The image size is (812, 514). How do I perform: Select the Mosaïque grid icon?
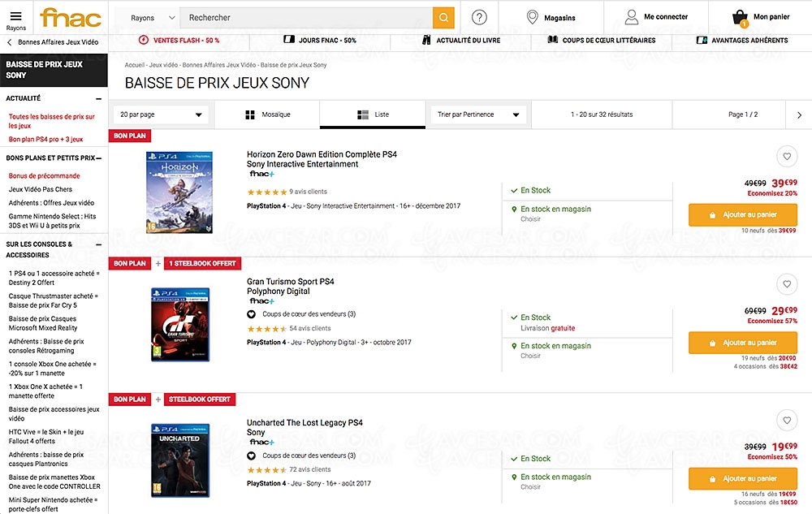coord(249,115)
